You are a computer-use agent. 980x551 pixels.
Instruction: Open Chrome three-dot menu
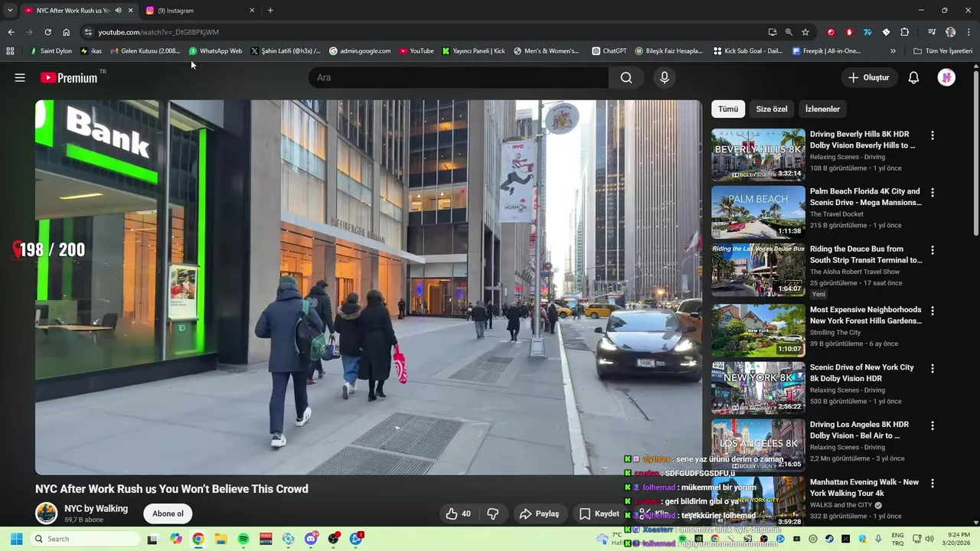(969, 32)
